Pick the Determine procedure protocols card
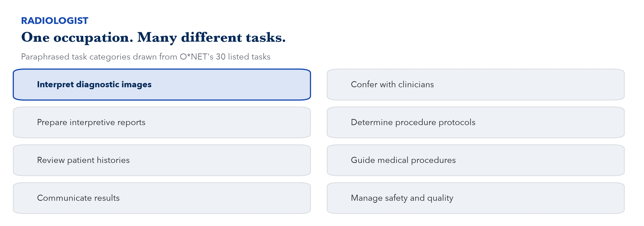Screen dimensions: 644x226 pos(475,122)
